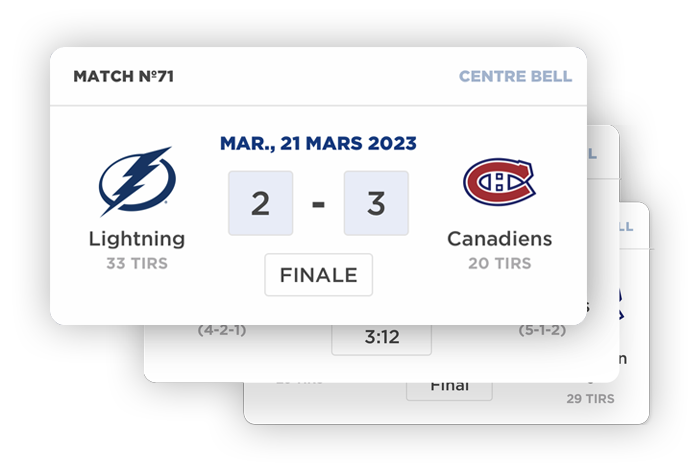Open the CENTRE BELL venue link

(x=515, y=76)
